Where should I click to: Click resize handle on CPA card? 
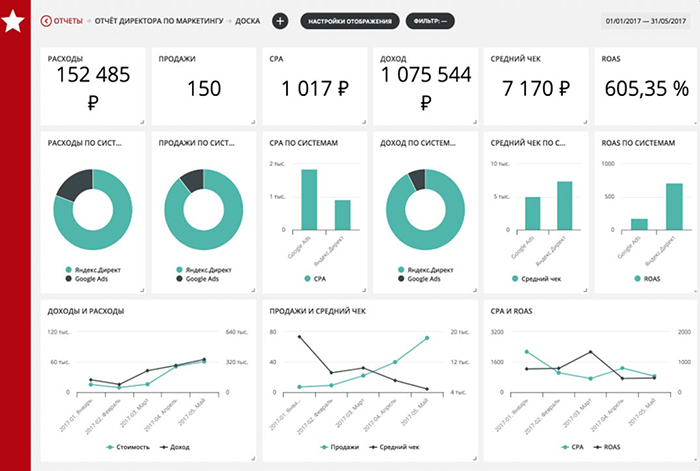point(365,122)
